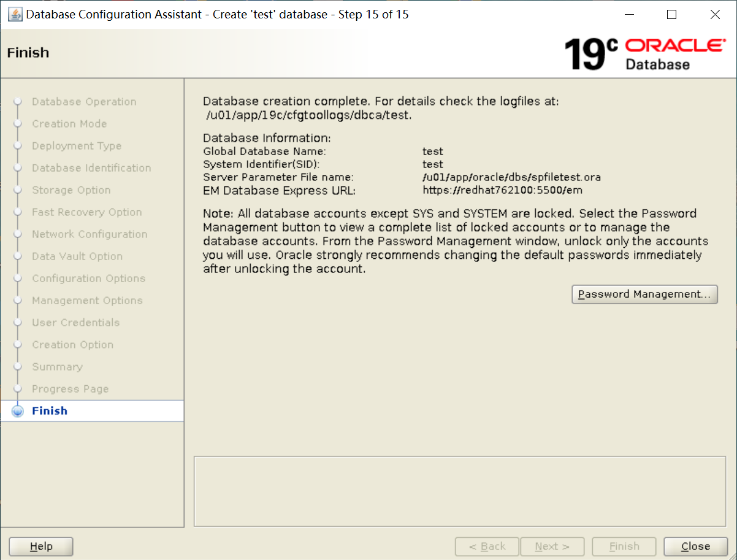Maximize the Database Configuration Assistant window

671,15
